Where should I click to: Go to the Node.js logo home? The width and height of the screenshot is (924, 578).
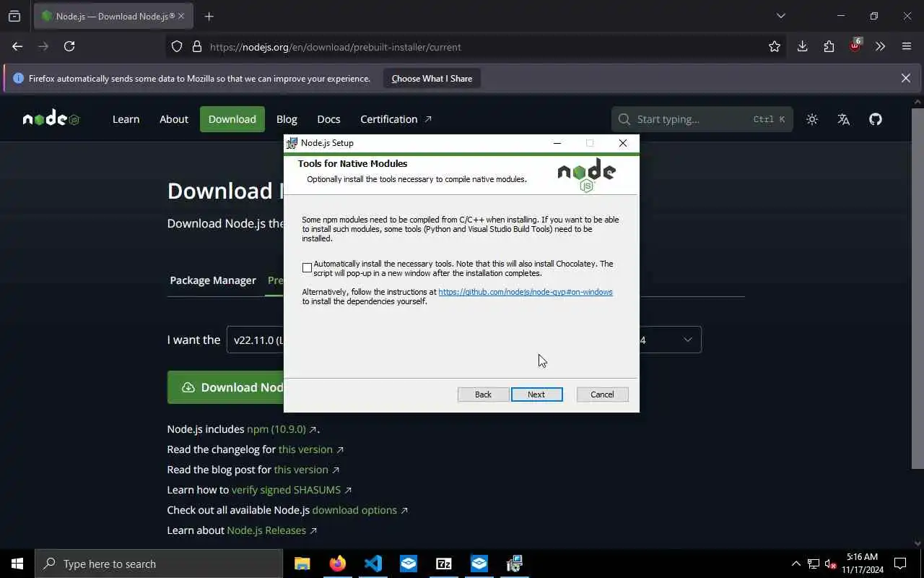pos(51,119)
